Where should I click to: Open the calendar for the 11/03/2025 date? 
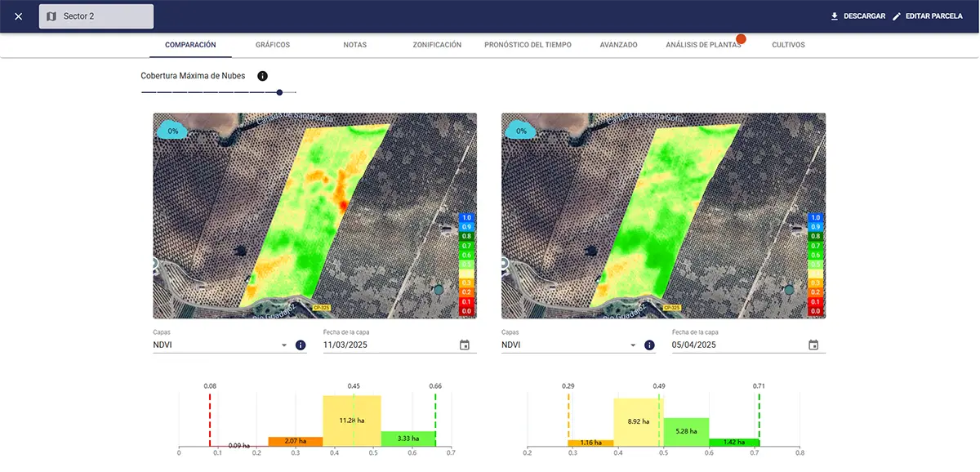point(465,345)
